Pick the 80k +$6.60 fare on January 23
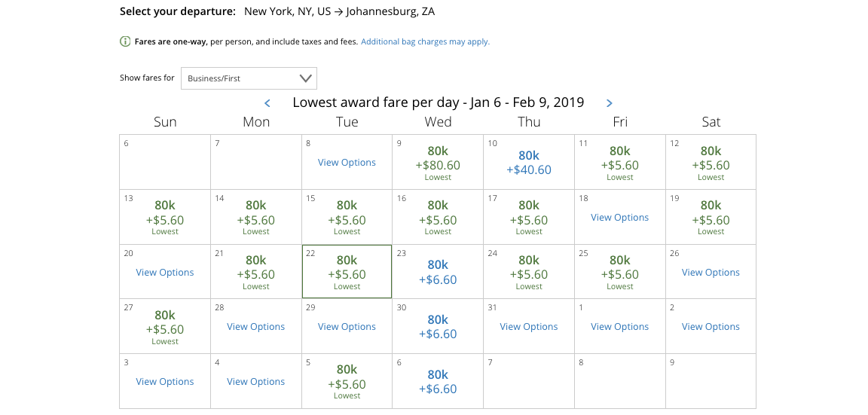 pyautogui.click(x=438, y=273)
